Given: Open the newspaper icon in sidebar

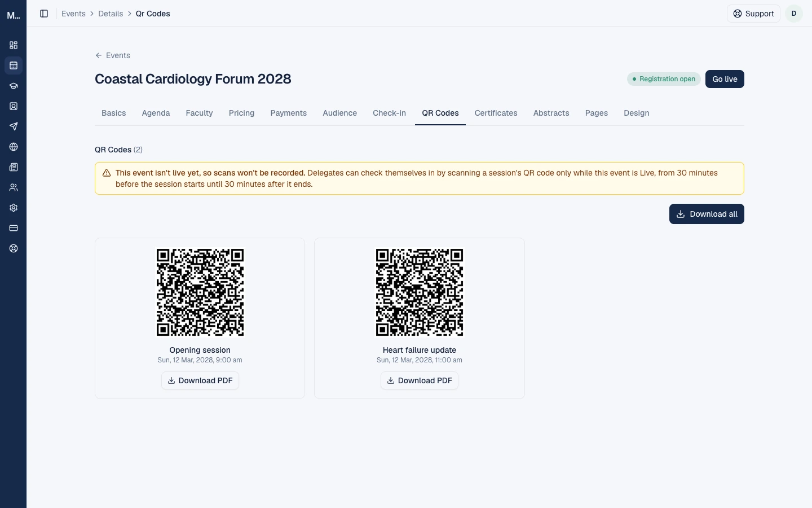Looking at the screenshot, I should tap(14, 167).
